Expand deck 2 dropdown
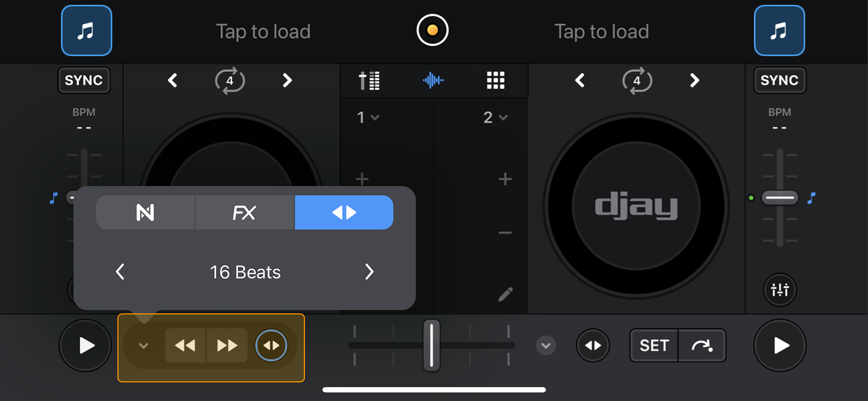Screen dimensions: 868x401 point(495,117)
